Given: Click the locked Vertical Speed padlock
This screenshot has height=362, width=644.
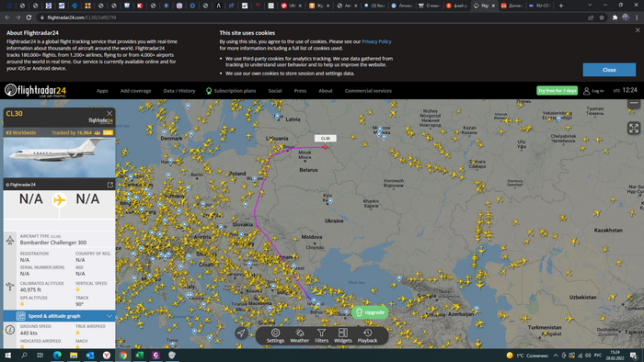Looking at the screenshot, I should click(x=77, y=289).
